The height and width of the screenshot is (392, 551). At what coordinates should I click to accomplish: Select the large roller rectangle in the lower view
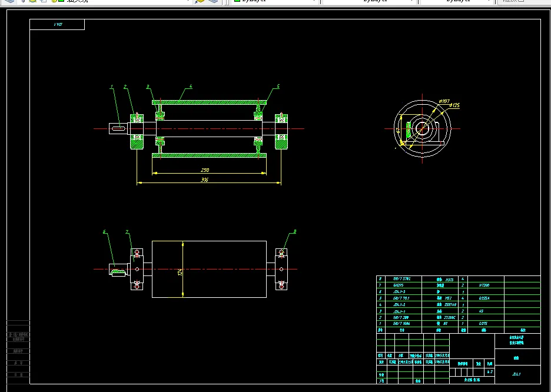[x=209, y=269]
